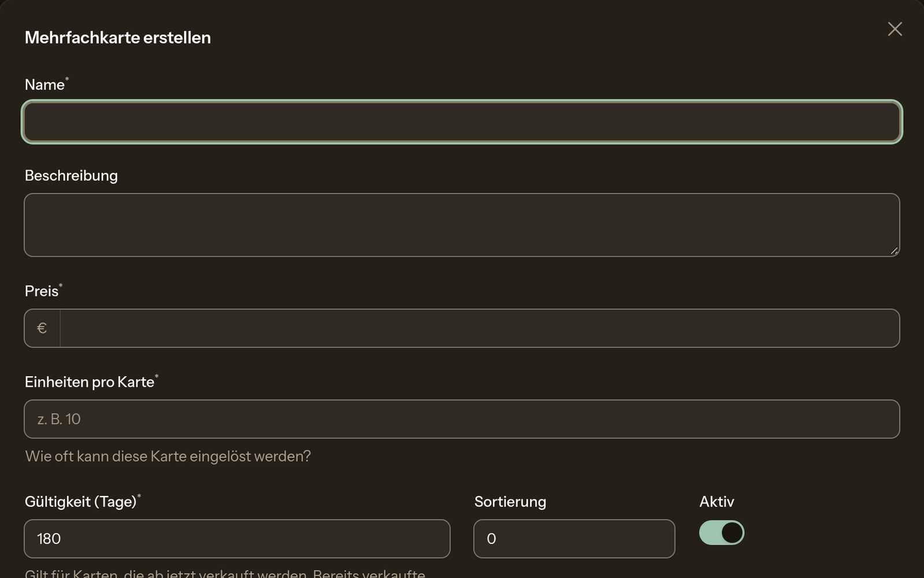
Task: Click the Gültigkeit (Tage) field showing 180
Action: click(237, 539)
